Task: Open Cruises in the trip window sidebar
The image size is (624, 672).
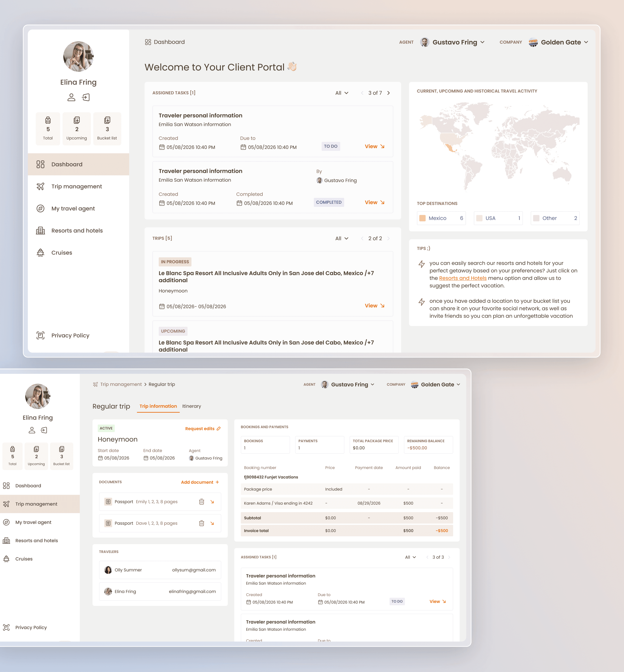Action: point(40,559)
